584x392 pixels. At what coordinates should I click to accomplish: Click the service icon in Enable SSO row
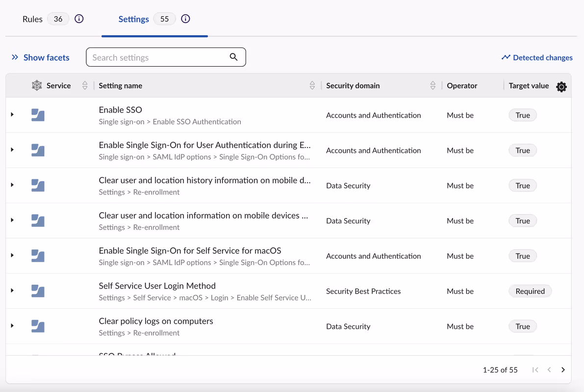[38, 115]
